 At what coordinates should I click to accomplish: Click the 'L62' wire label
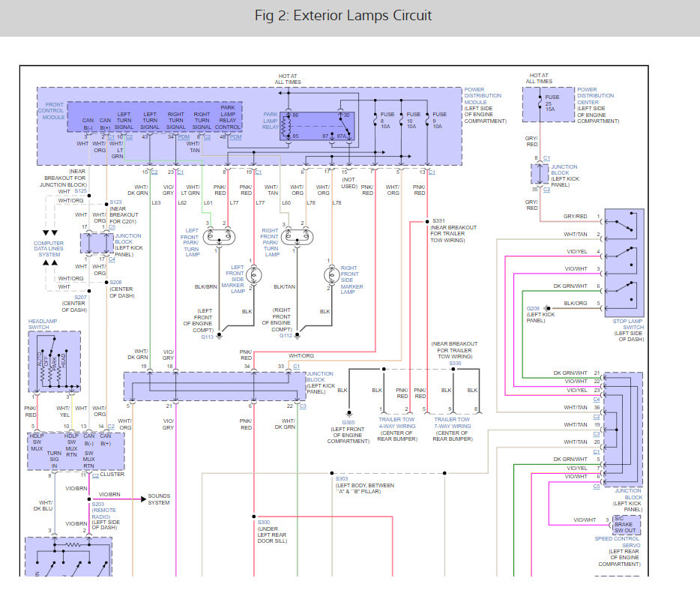click(182, 202)
